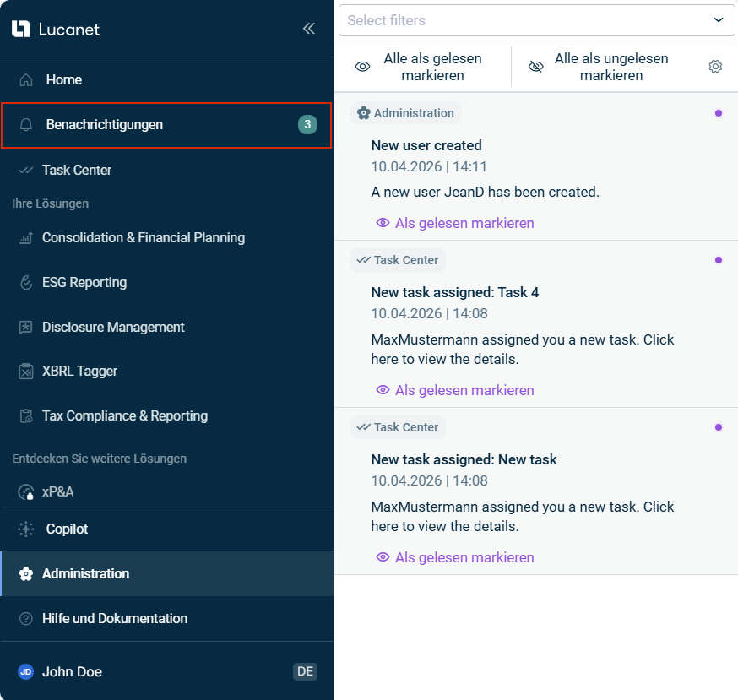This screenshot has width=738, height=700.
Task: Click JD user avatar
Action: [26, 672]
